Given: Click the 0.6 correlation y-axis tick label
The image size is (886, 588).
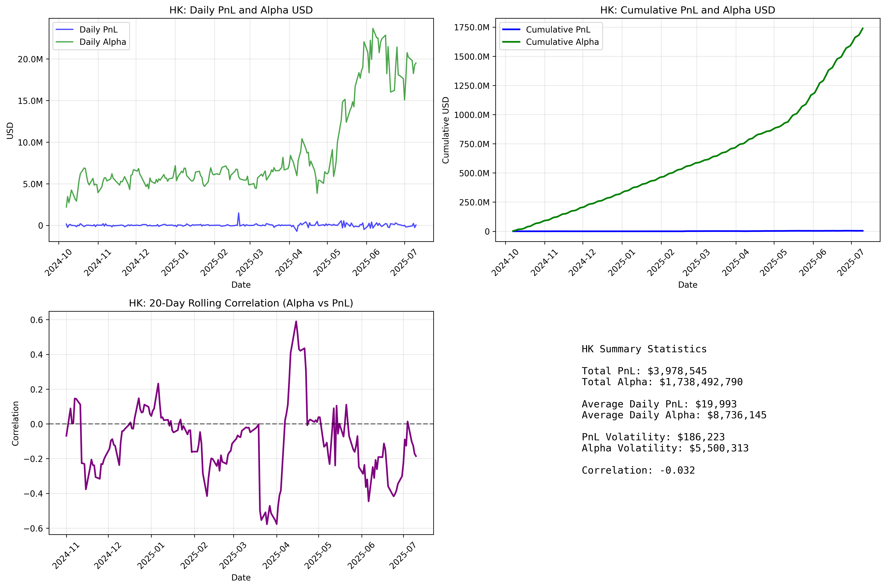Looking at the screenshot, I should click(x=37, y=320).
